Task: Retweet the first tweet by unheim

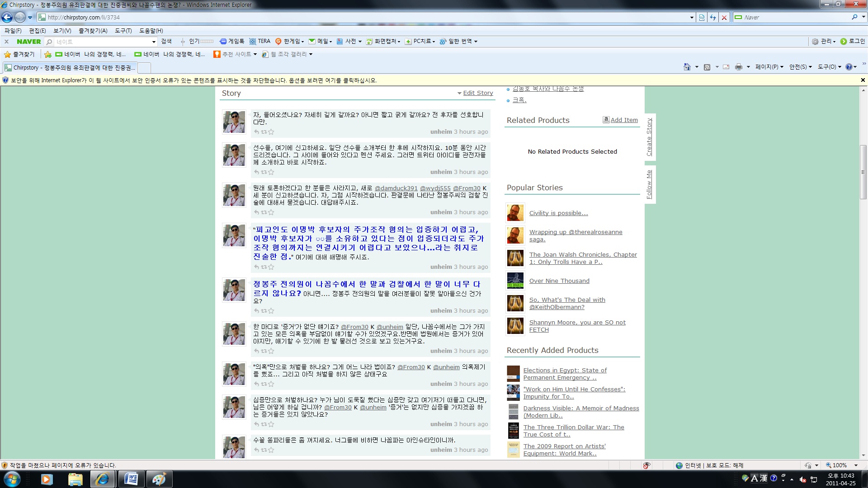Action: click(264, 132)
